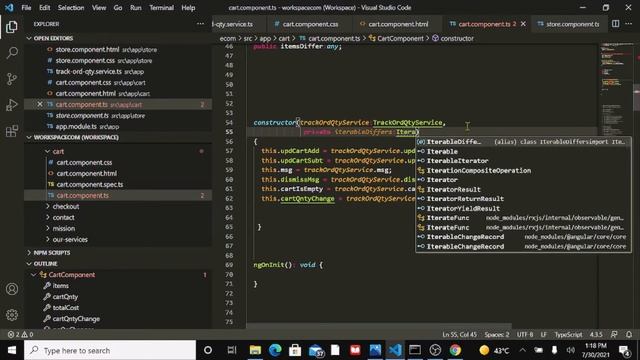Screen dimensions: 640x360
Task: Open Windows Start menu
Action: 12,350
